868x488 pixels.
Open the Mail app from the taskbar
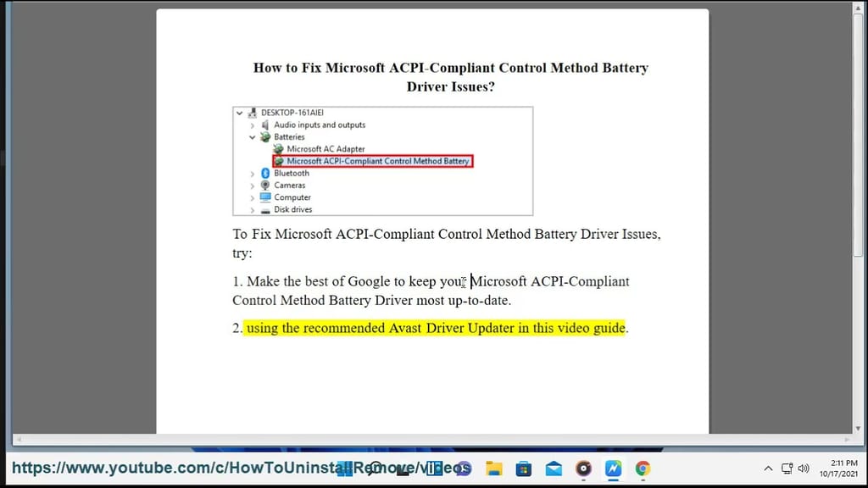coord(553,468)
